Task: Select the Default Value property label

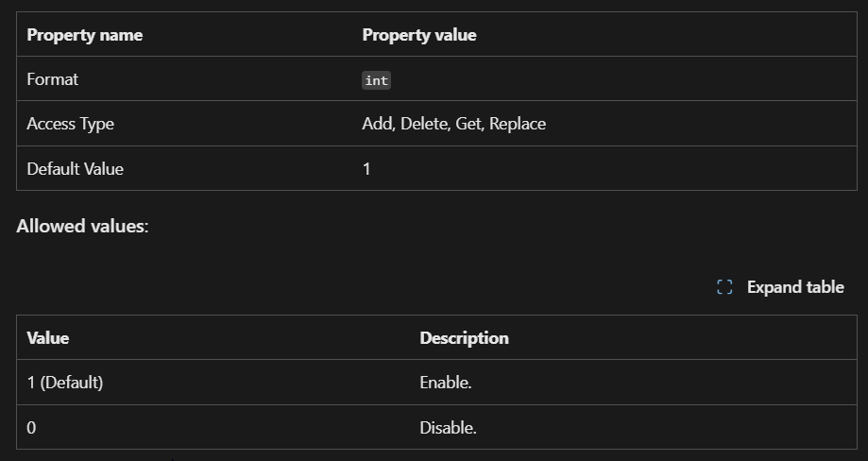Action: (75, 169)
